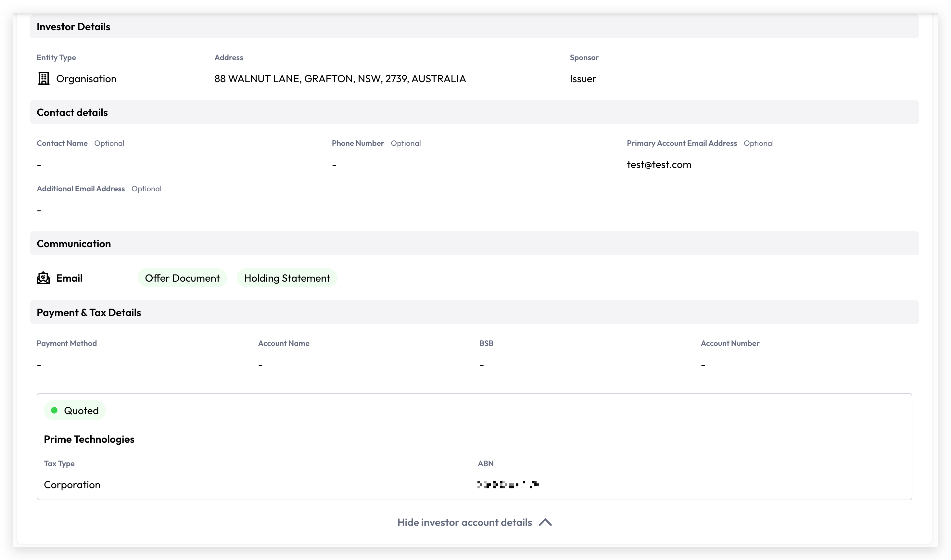Click the Phone Number label
The width and height of the screenshot is (951, 560).
tap(358, 143)
